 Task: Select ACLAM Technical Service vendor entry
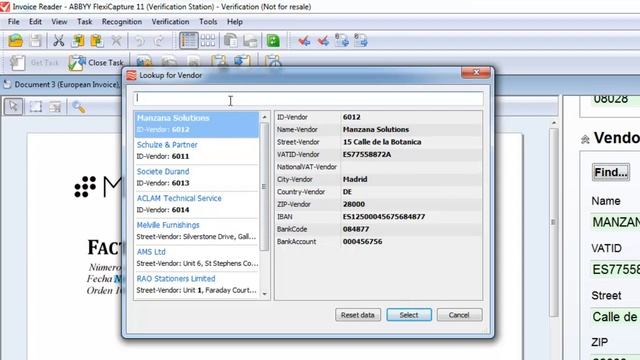(196, 204)
